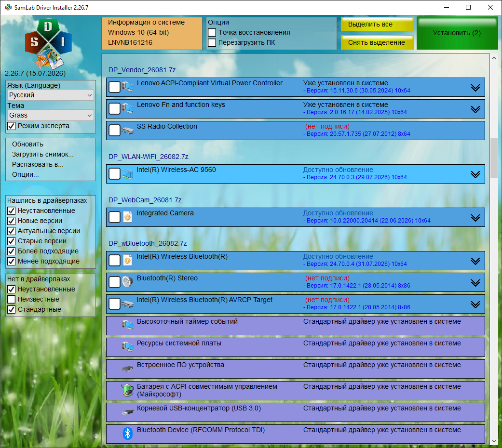Image resolution: width=502 pixels, height=448 pixels.
Task: Expand Lenovo ACPI-Compliant Virtual Power Controller row
Action: 475,87
